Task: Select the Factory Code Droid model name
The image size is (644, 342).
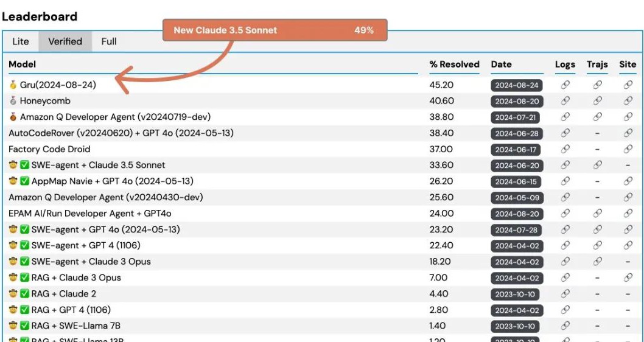Action: 49,149
